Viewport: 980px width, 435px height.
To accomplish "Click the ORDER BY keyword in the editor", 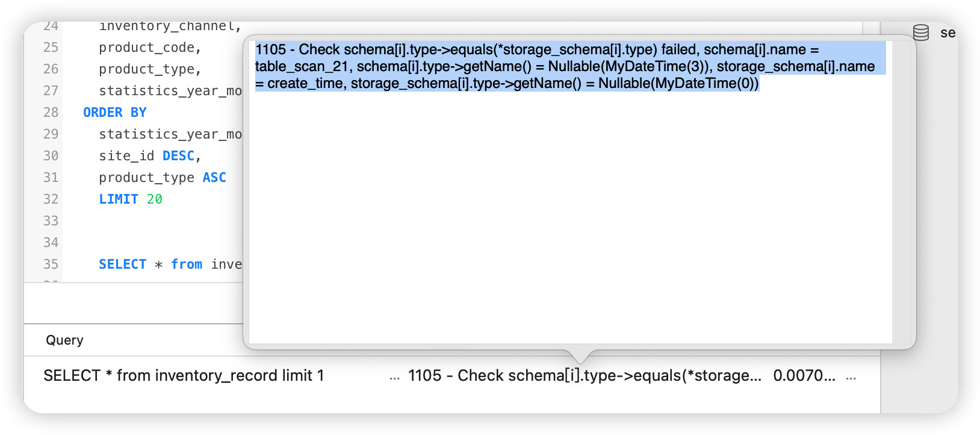I will click(x=114, y=113).
